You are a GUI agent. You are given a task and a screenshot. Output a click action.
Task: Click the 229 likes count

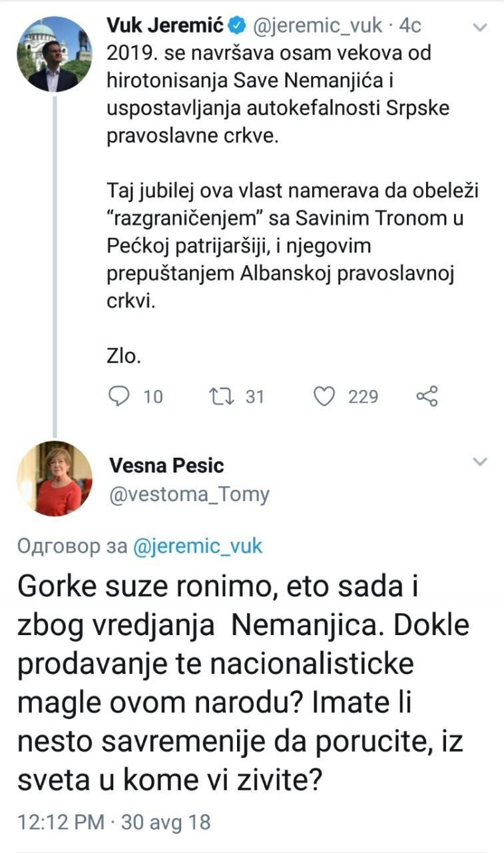tap(363, 397)
